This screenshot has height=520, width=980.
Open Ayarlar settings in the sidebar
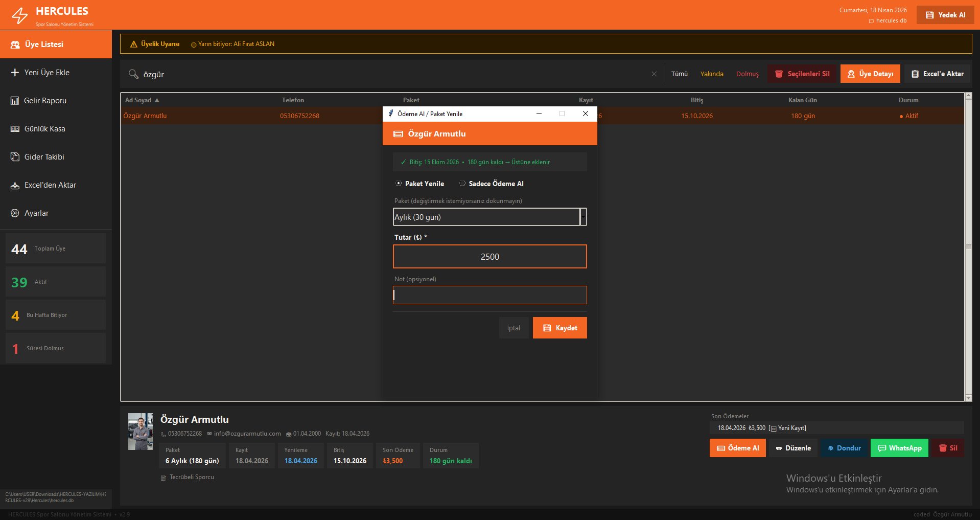(36, 213)
